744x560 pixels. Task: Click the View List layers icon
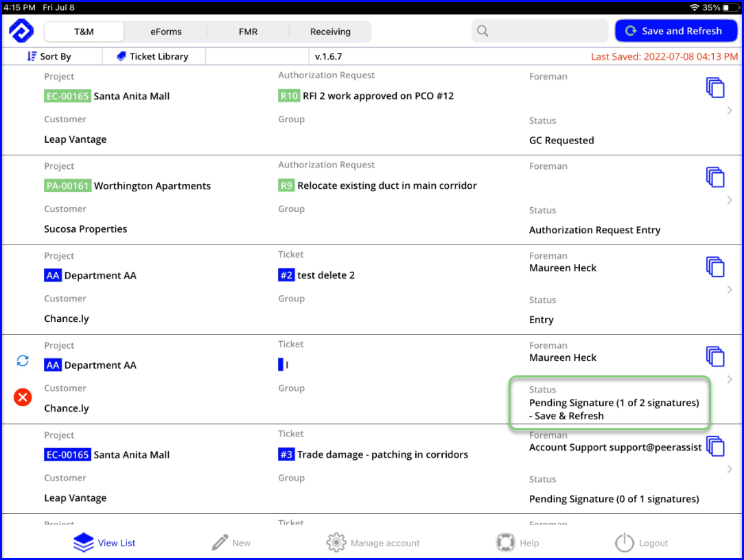84,542
